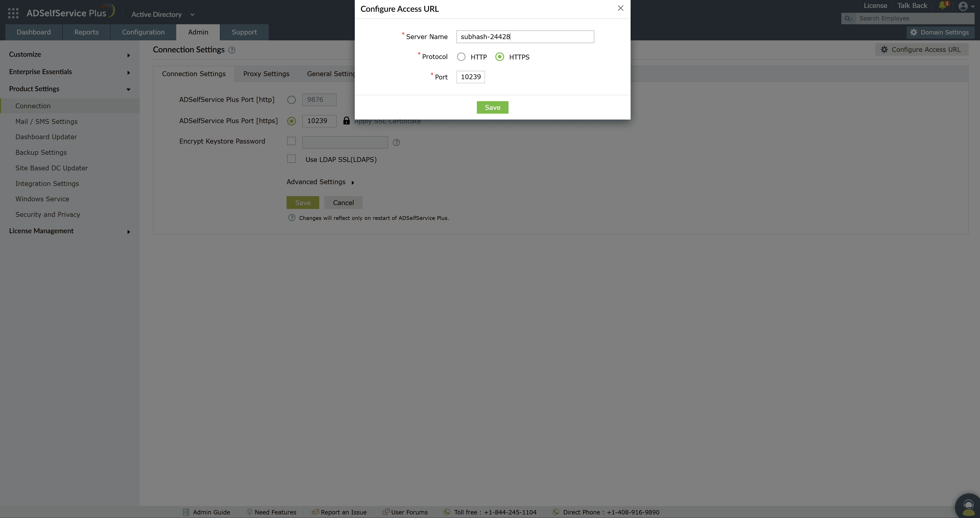Select the HTTP protocol radio button

pyautogui.click(x=461, y=57)
